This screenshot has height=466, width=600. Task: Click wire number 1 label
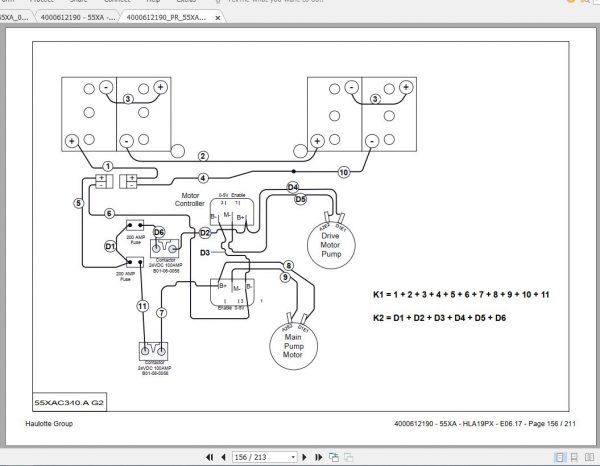pos(108,166)
